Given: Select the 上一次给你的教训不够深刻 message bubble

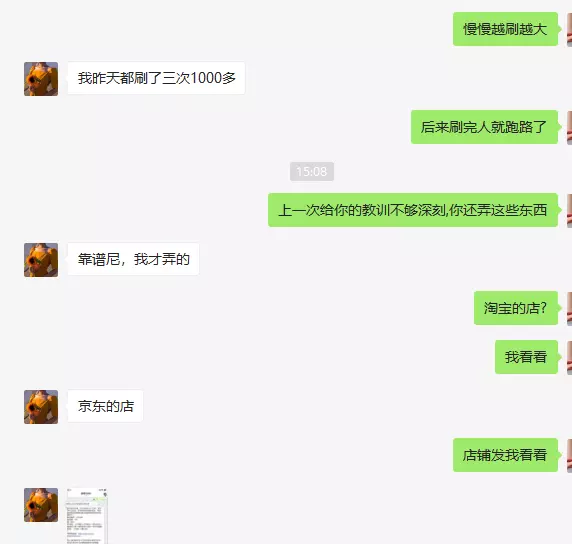Looking at the screenshot, I should coord(413,210).
